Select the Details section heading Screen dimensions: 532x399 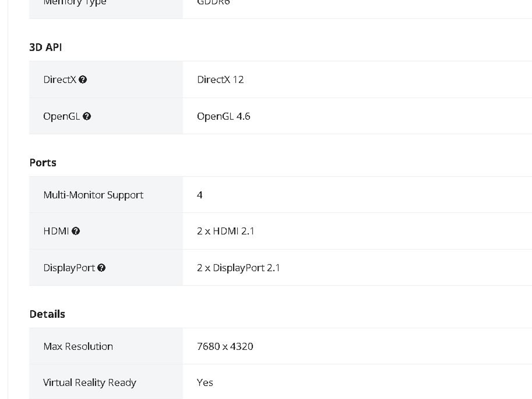pyautogui.click(x=47, y=314)
